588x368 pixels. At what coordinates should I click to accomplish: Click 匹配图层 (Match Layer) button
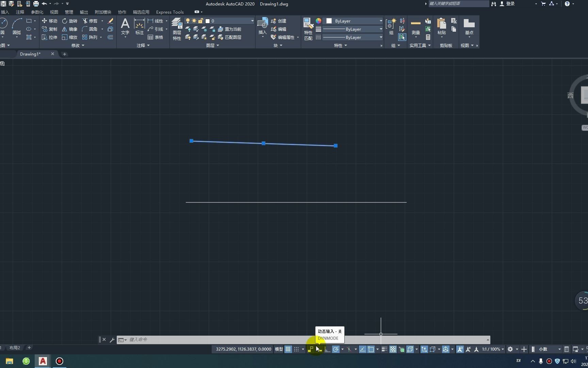click(230, 37)
